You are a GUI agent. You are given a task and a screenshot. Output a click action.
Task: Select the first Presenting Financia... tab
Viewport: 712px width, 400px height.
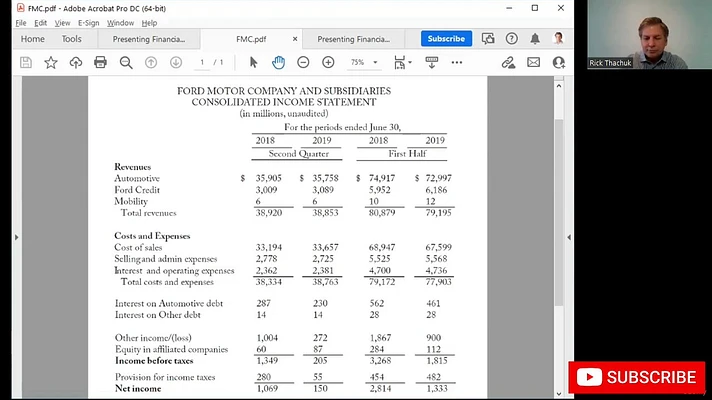pos(149,40)
